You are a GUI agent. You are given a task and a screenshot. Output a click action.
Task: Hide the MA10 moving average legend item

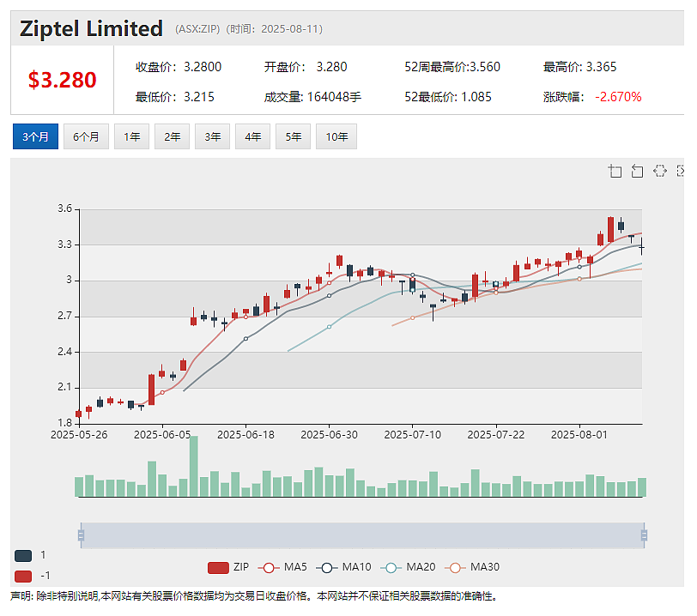point(343,568)
